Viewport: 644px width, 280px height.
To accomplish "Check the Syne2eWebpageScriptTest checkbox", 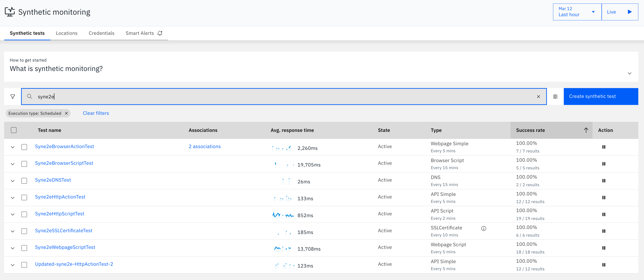I will 24,248.
